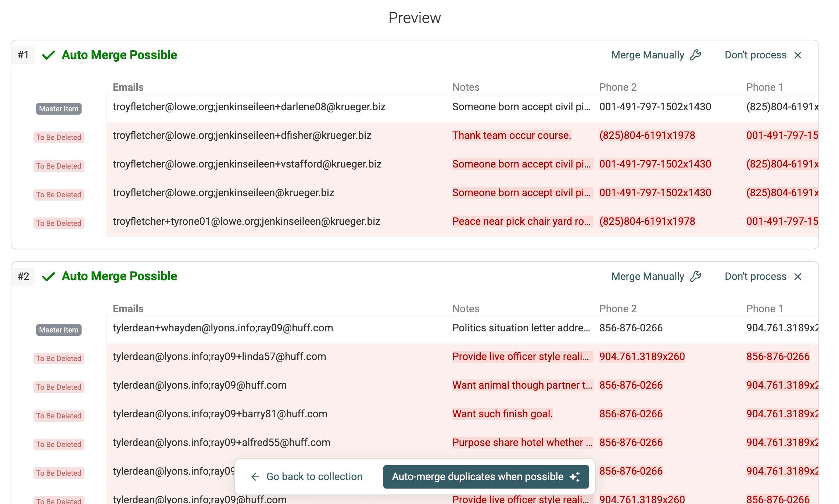Click the last To Be Deleted badge in #2
Image resolution: width=839 pixels, height=504 pixels.
pyautogui.click(x=58, y=501)
